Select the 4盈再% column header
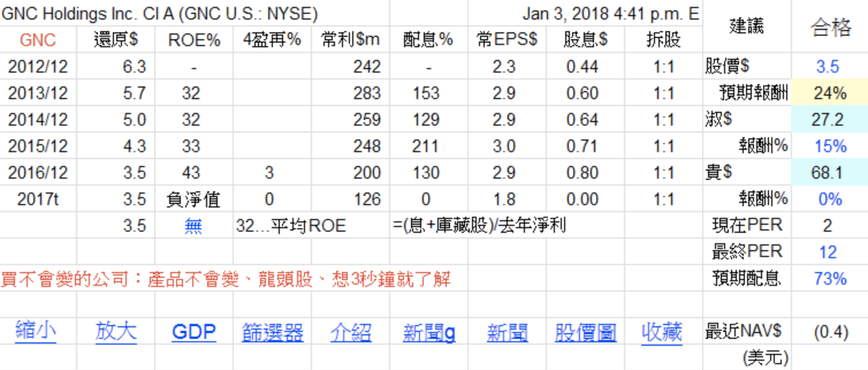Viewport: 868px width, 370px height. click(x=272, y=40)
